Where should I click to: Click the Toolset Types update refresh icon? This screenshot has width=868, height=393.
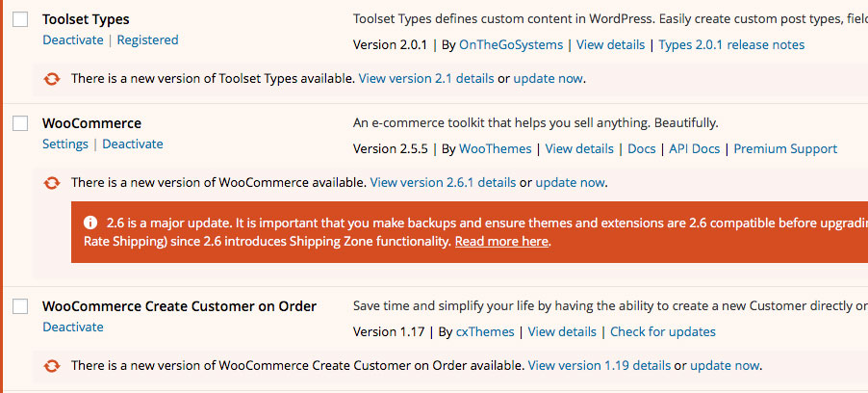(x=51, y=79)
